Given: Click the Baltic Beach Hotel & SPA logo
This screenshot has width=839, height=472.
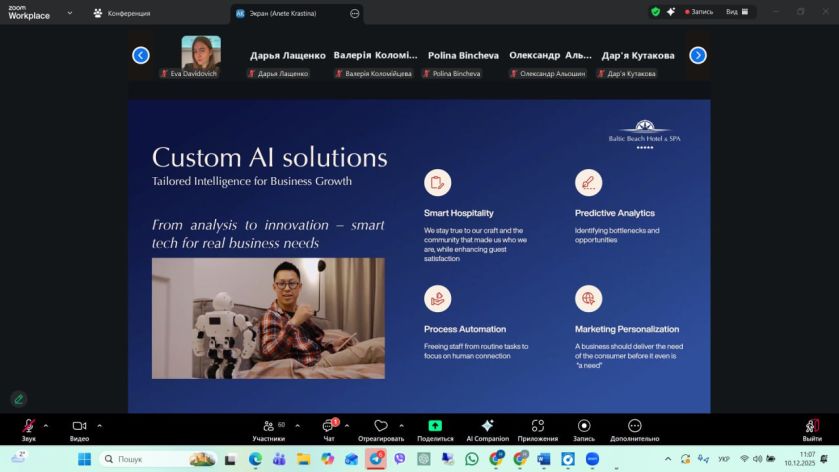Looking at the screenshot, I should (645, 134).
